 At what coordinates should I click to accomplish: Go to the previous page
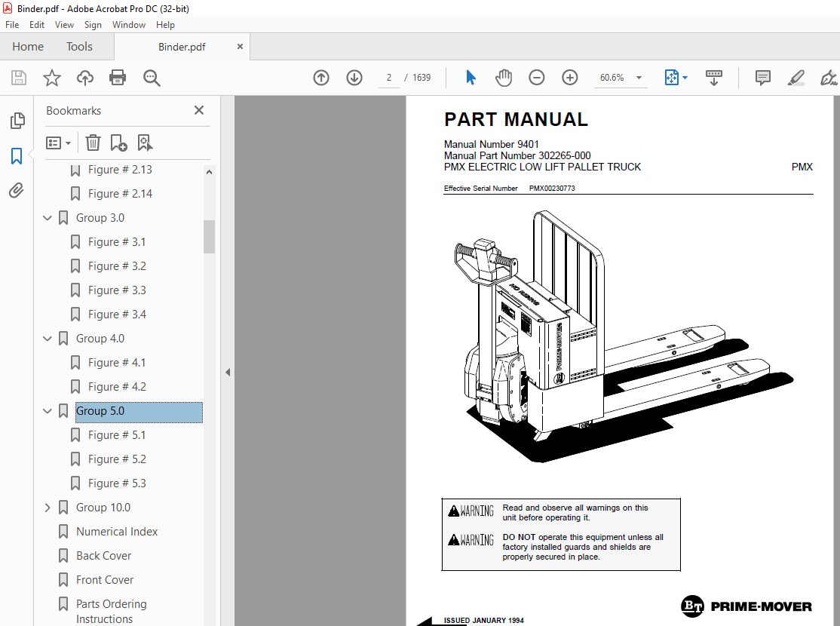pos(321,78)
